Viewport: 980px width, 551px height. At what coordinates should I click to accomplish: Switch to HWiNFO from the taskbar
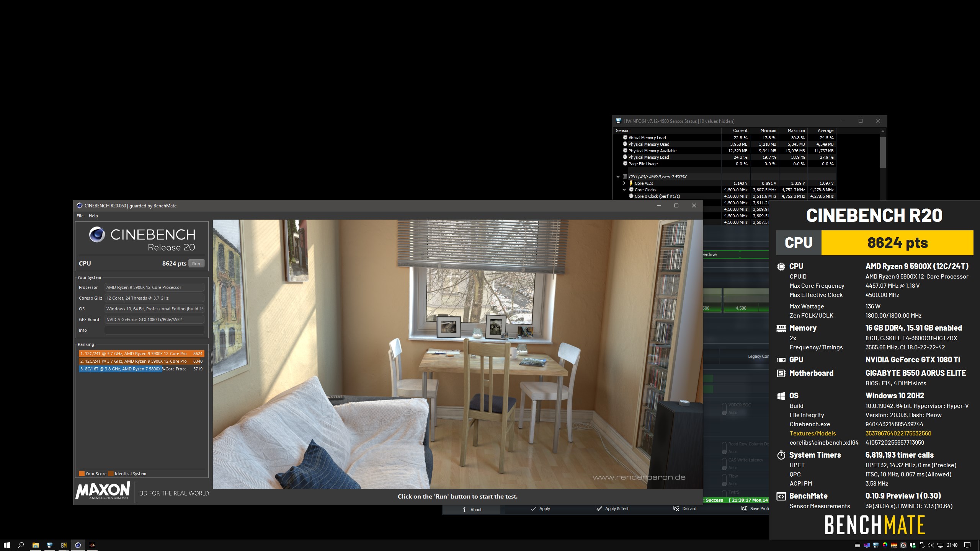coord(49,545)
